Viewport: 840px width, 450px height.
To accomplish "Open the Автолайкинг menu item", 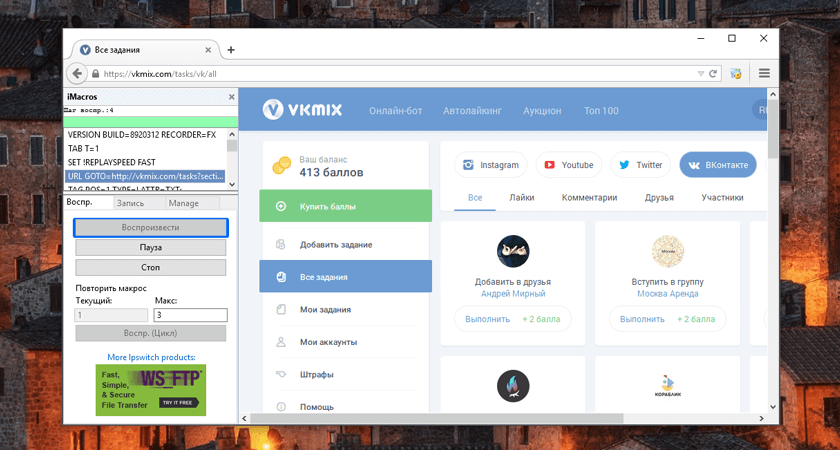I will (x=472, y=111).
